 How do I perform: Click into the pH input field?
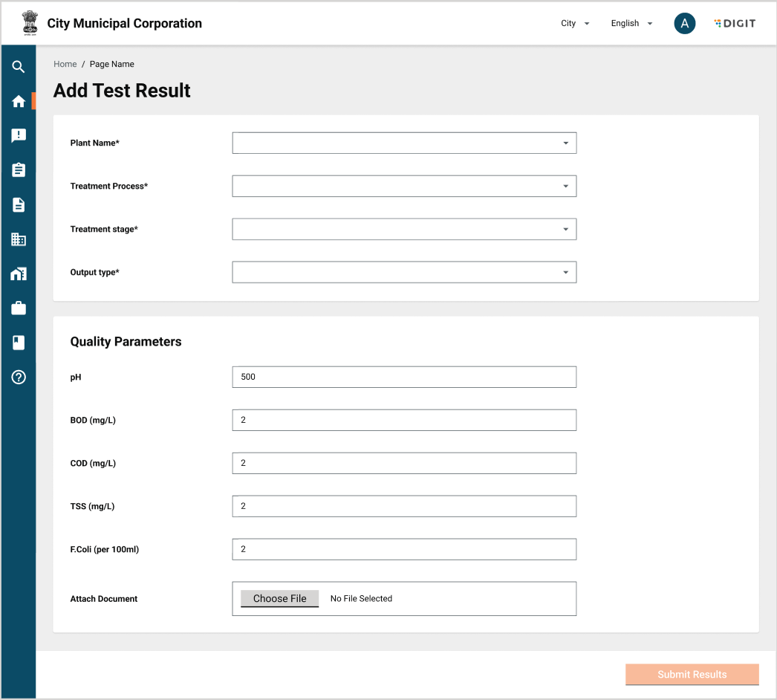[404, 377]
